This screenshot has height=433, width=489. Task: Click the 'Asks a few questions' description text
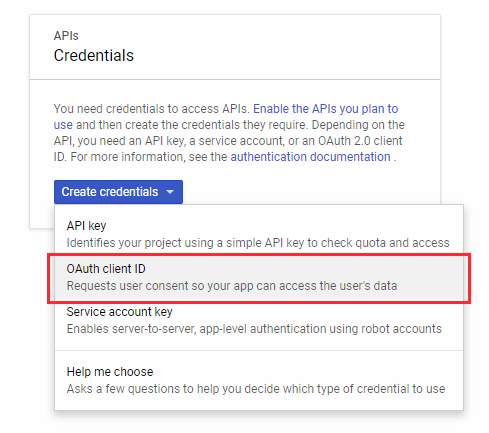coord(256,389)
